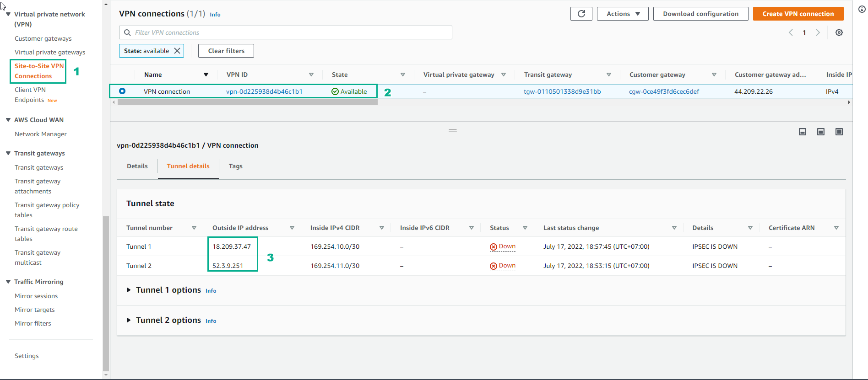
Task: Click the Down status of Tunnel 1
Action: pos(503,246)
